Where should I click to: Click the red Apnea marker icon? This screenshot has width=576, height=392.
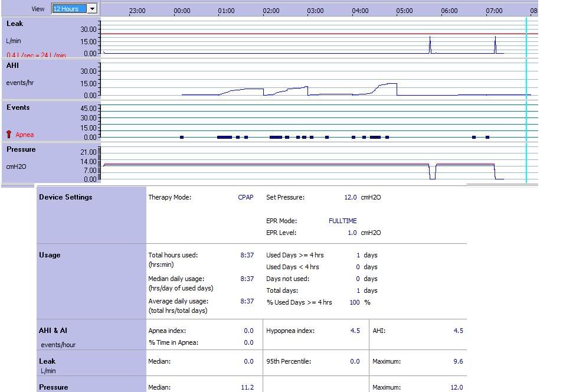(x=9, y=135)
